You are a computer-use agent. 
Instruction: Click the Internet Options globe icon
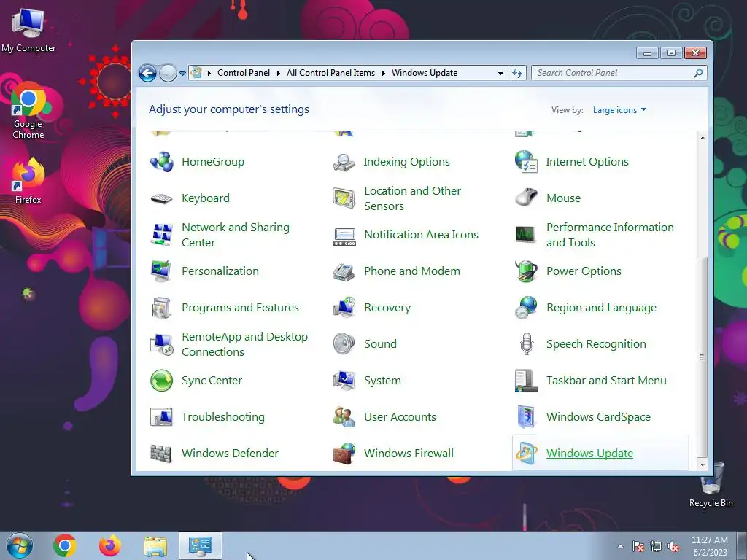[x=526, y=162]
